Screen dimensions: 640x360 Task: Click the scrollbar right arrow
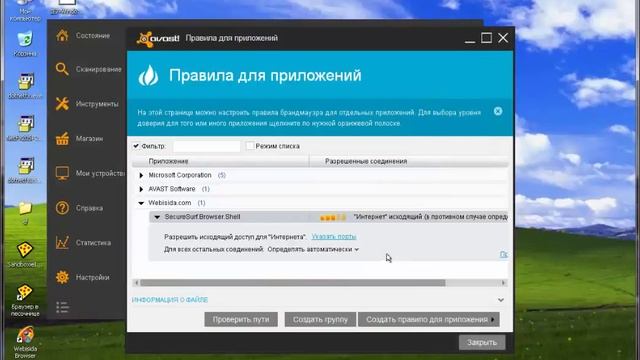pyautogui.click(x=503, y=282)
